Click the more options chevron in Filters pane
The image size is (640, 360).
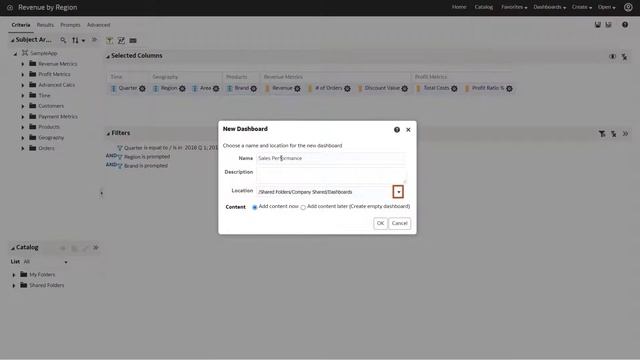click(x=625, y=133)
